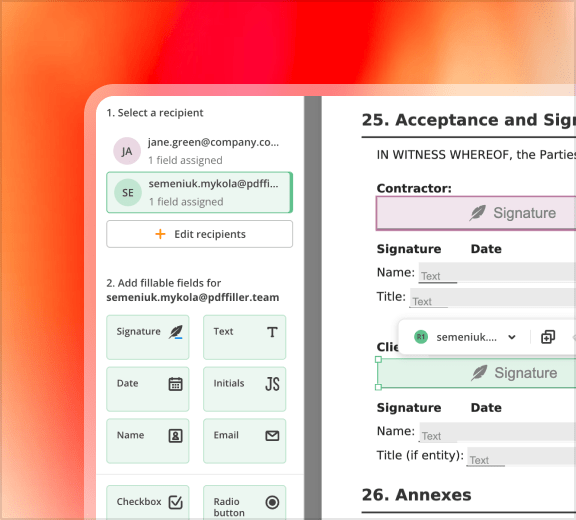Image resolution: width=576 pixels, height=520 pixels.
Task: Click the radio icon on Radio button tile
Action: click(272, 502)
